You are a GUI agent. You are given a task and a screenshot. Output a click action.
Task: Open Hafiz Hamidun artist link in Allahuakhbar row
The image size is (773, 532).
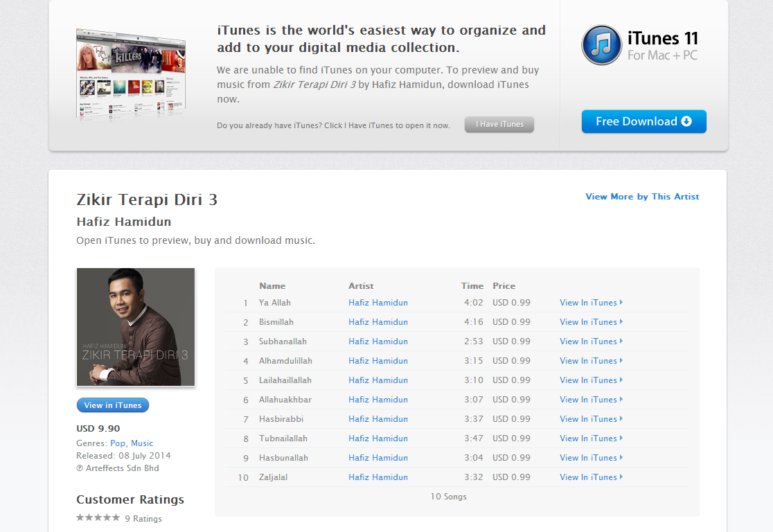click(378, 400)
